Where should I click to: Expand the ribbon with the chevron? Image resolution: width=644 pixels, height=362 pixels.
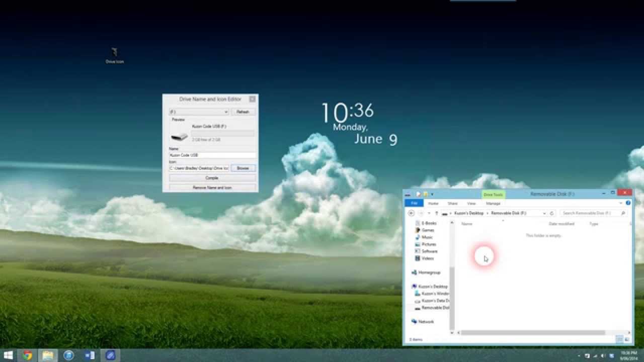(621, 203)
